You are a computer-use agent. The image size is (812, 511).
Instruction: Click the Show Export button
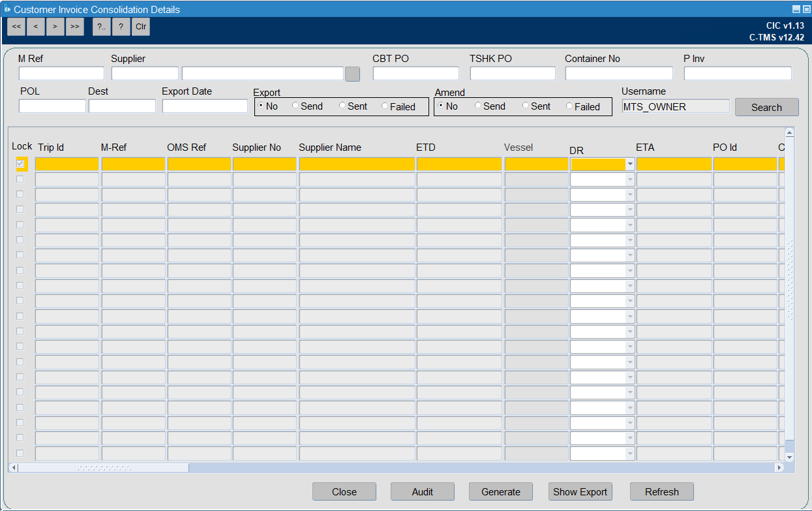(580, 492)
